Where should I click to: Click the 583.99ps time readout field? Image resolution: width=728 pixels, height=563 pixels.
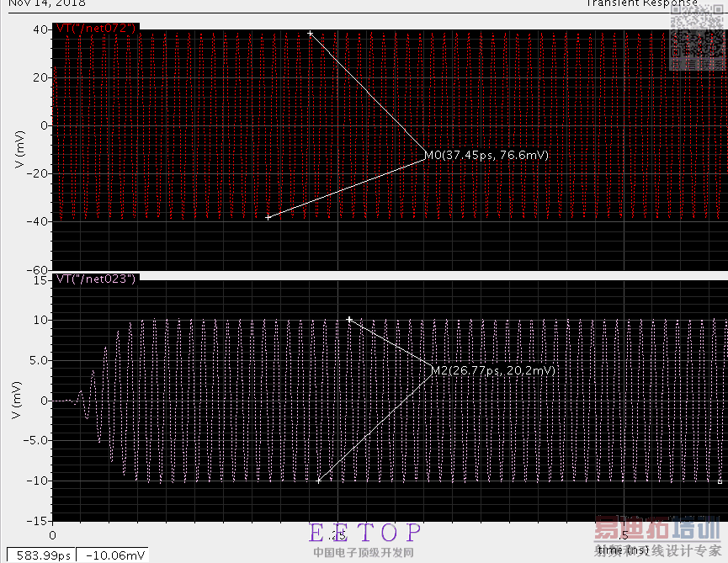point(41,555)
